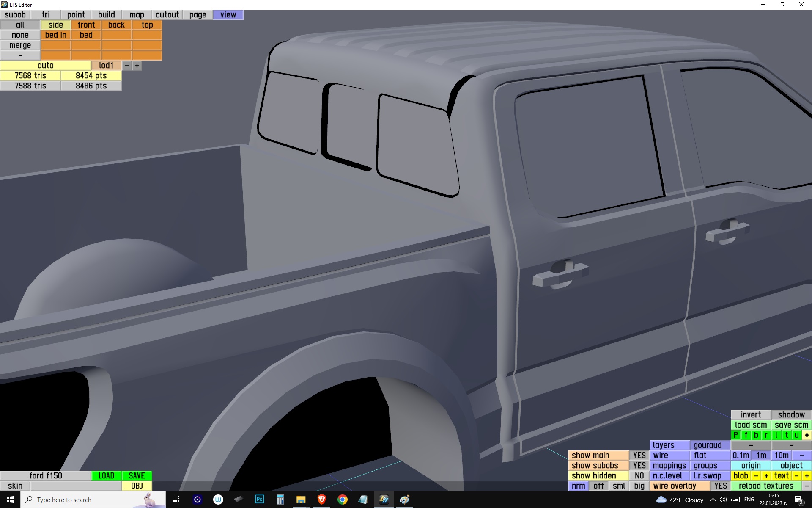Click the empty skin name field
Viewport: 812px width, 508px height.
pos(76,486)
